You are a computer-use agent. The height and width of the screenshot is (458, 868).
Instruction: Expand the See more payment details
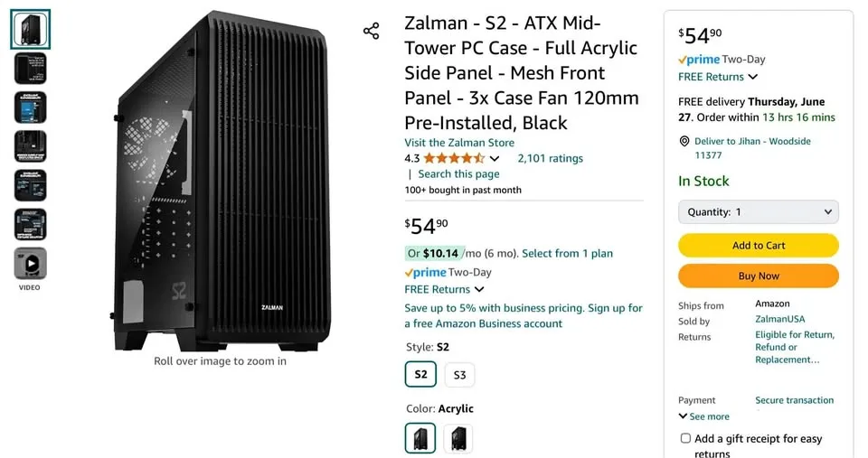click(703, 416)
